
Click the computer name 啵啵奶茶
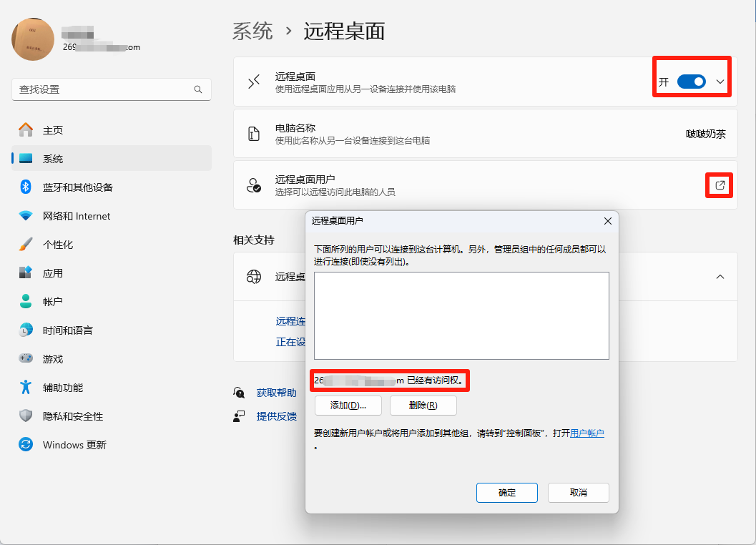click(706, 134)
